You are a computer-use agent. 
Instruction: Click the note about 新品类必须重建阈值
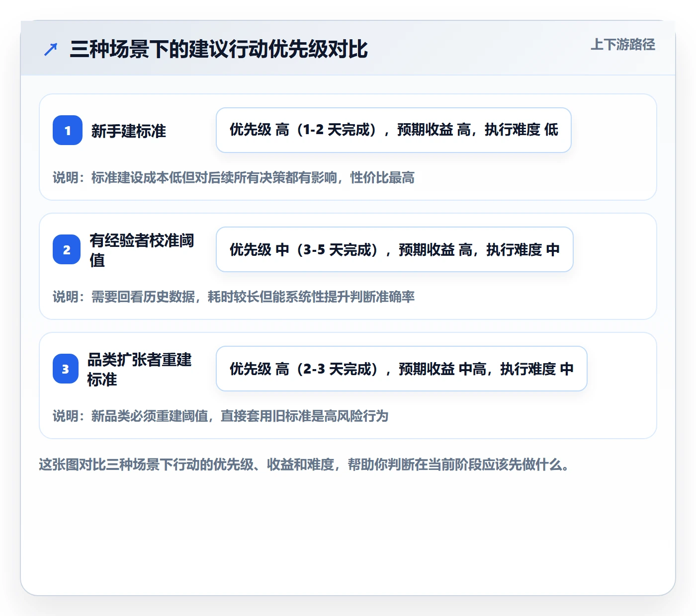[221, 416]
